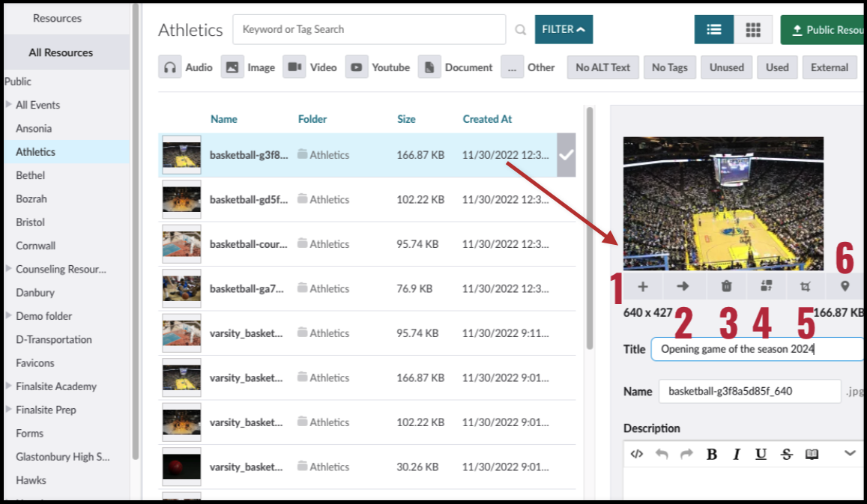Viewport: 867px width, 504px height.
Task: Select the basketball-ga7... file row
Action: 366,288
